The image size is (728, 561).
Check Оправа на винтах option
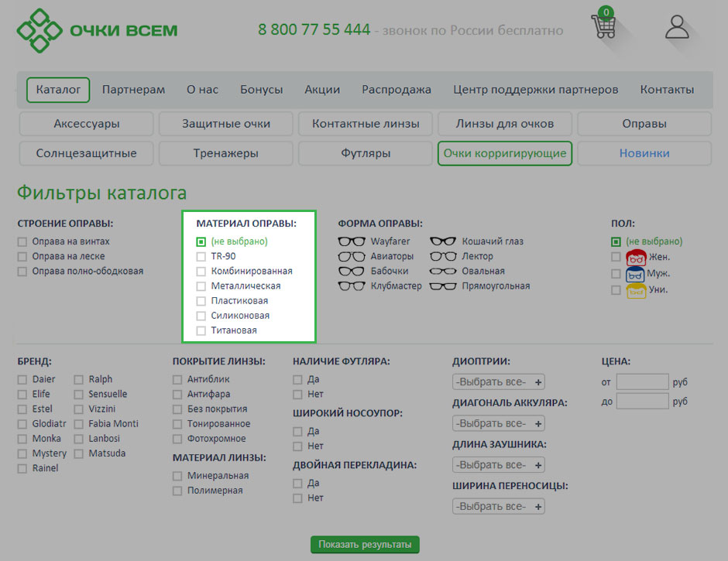click(22, 241)
